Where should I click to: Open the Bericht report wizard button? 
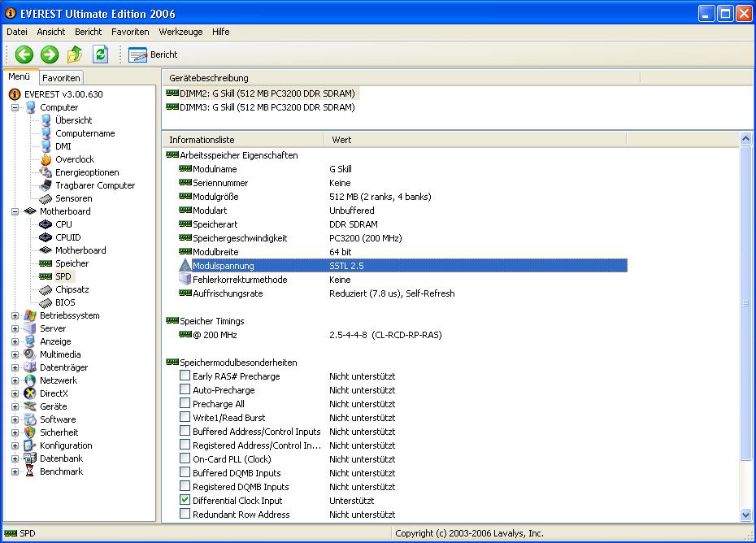tap(153, 54)
